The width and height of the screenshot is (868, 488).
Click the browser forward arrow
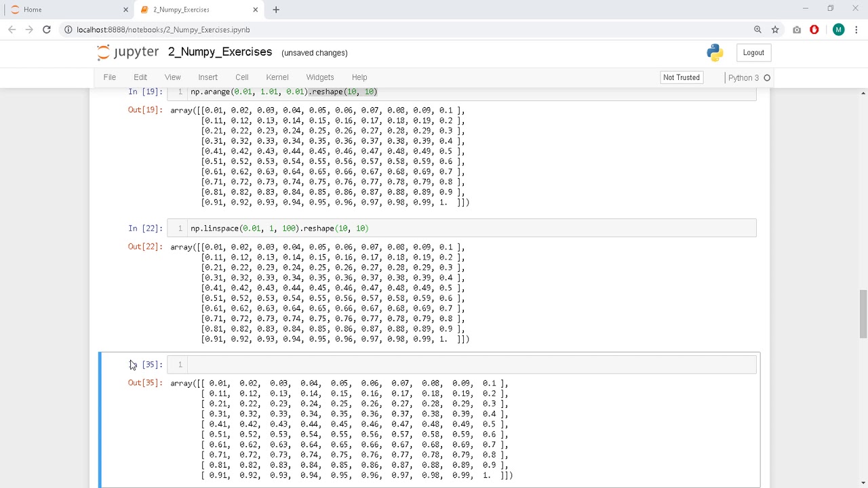(x=29, y=30)
